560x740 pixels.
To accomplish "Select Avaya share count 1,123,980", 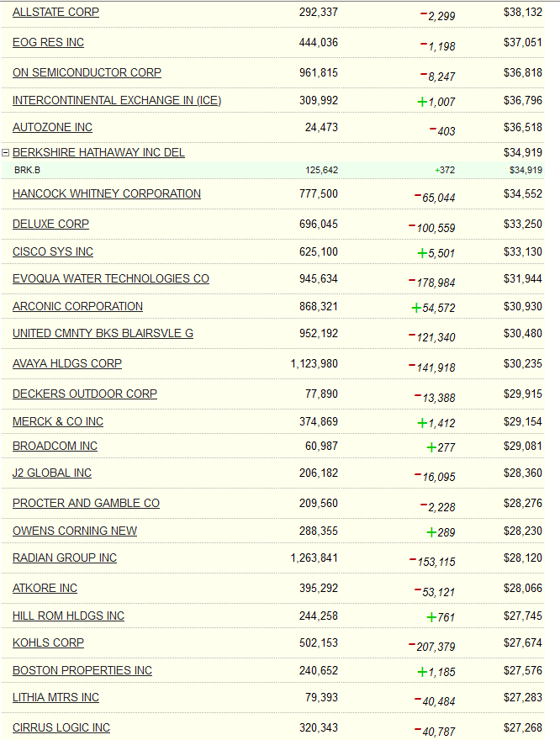I will (314, 364).
